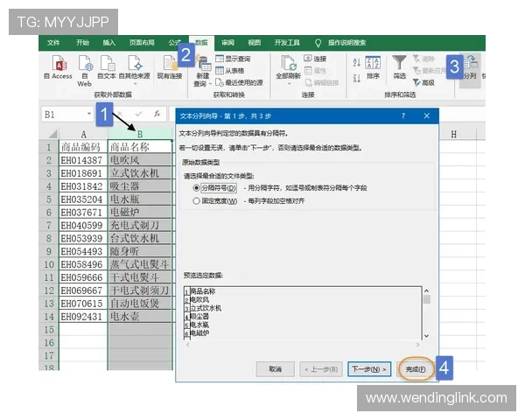Click cell 立式饮水机 in column B
Viewport: 525px width, 420px height.
point(140,173)
